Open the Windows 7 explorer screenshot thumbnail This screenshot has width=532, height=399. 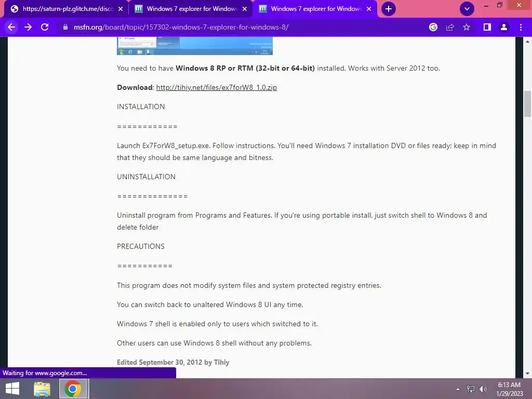195,46
